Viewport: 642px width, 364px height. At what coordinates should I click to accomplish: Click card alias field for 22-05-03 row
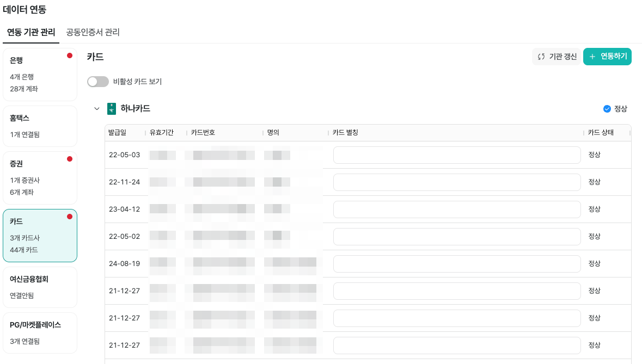[x=456, y=155]
